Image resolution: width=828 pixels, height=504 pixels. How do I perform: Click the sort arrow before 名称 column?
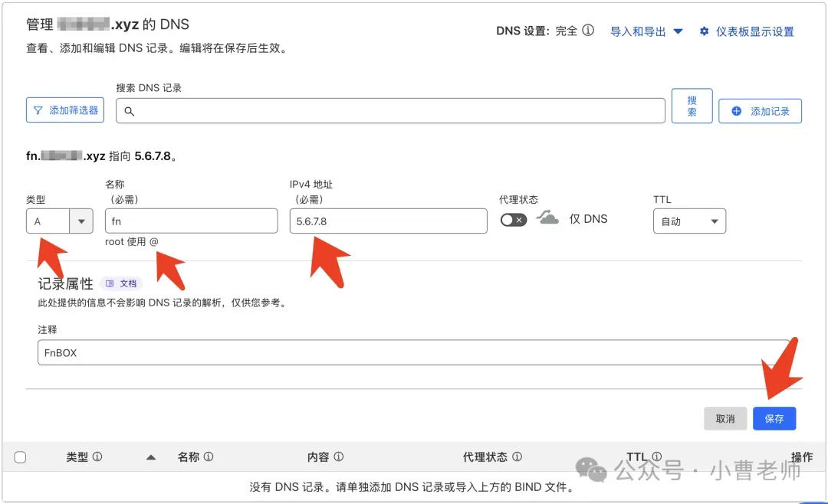[151, 457]
